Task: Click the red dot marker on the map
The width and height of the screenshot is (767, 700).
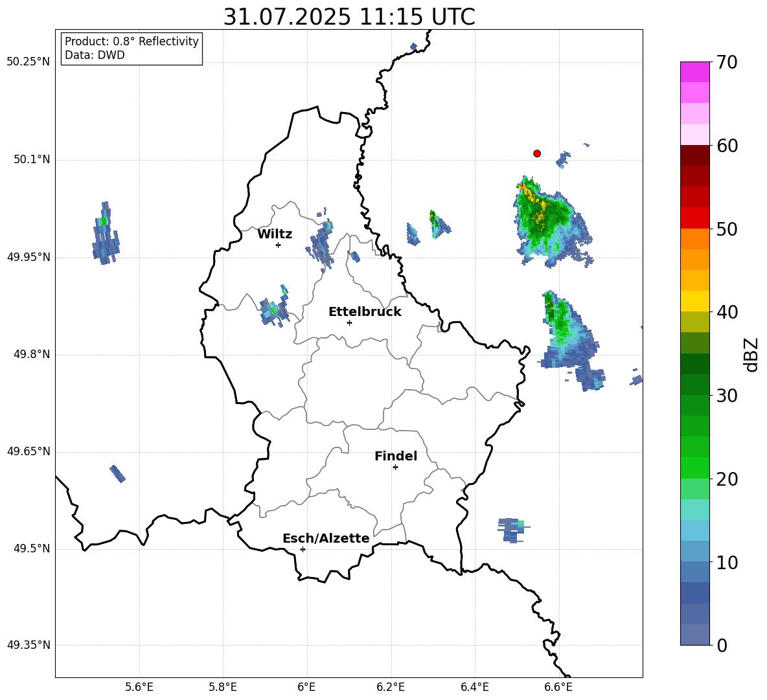Action: tap(537, 153)
